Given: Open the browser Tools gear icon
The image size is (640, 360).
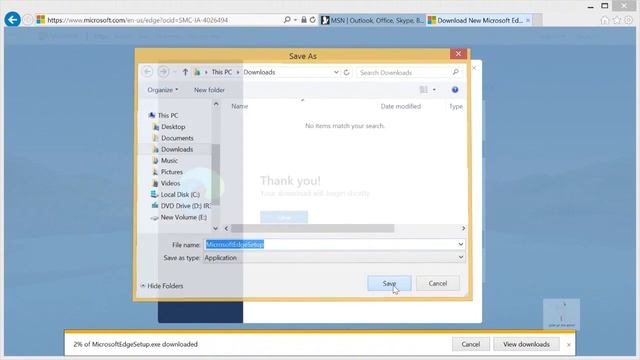Looking at the screenshot, I should point(629,20).
